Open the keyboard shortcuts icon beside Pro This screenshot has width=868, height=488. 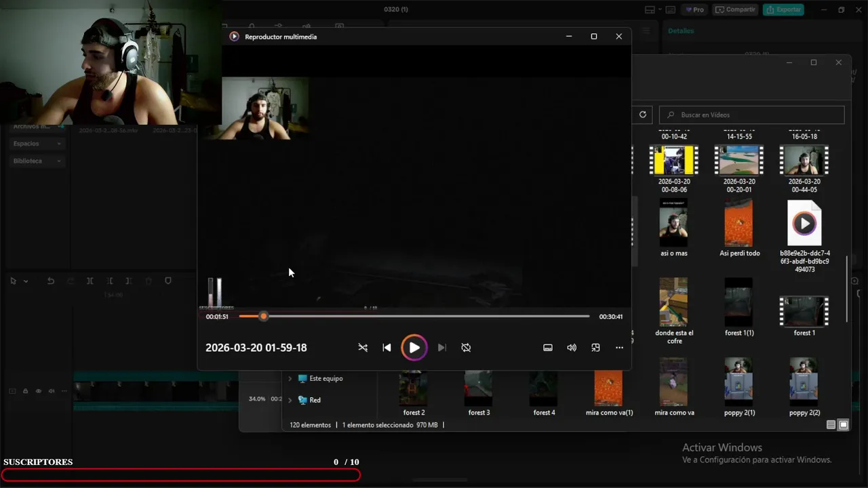671,9
